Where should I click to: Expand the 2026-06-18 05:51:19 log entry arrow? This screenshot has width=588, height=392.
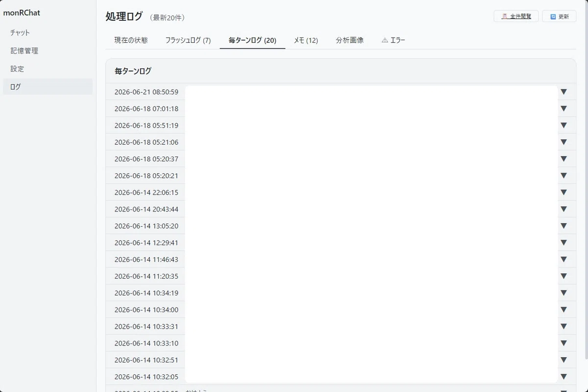pos(563,125)
